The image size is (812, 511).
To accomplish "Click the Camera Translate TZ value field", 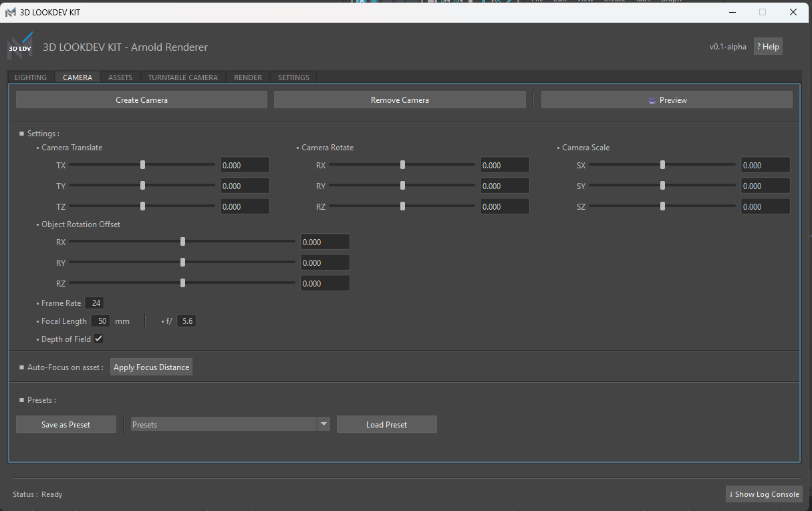I will coord(245,206).
